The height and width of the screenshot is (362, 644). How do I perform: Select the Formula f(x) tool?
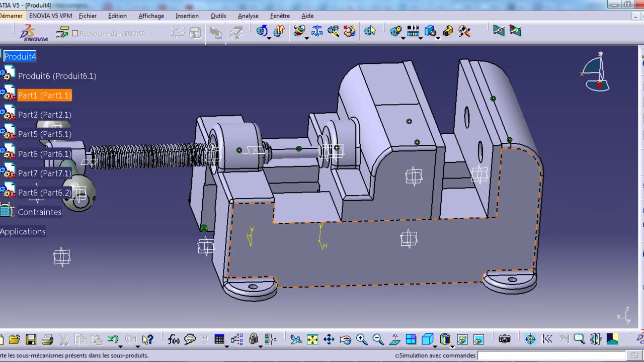[x=174, y=340]
